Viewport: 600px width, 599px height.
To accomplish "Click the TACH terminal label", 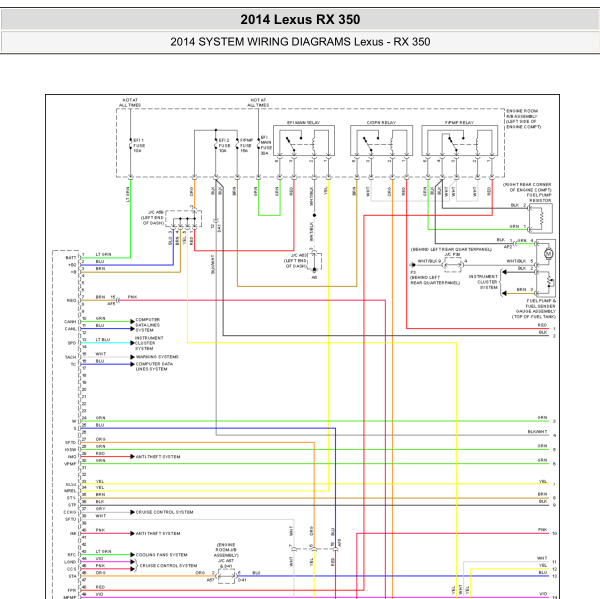I will pyautogui.click(x=70, y=357).
